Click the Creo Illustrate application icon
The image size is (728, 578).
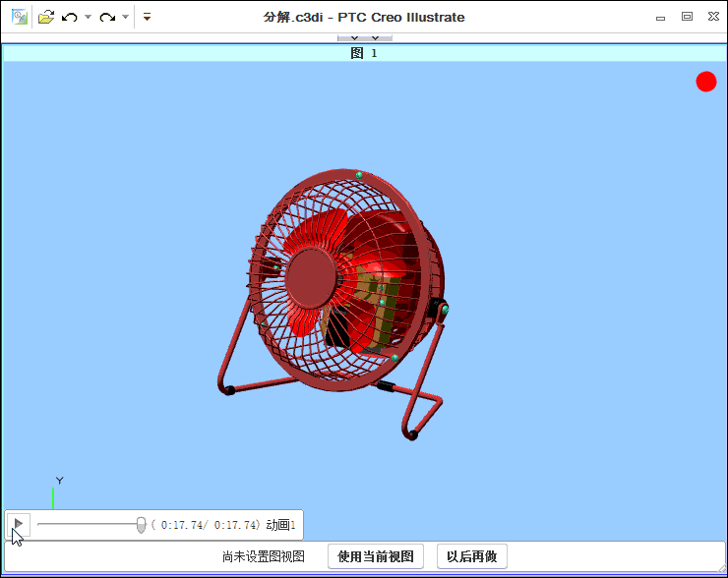point(19,17)
